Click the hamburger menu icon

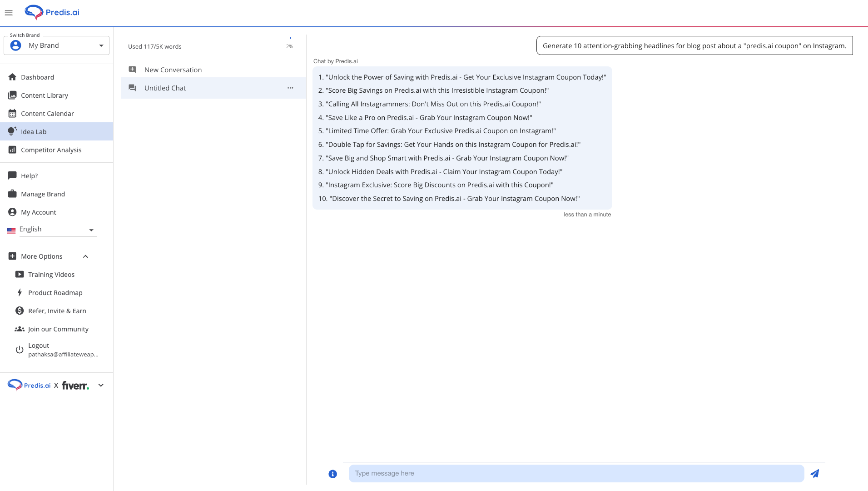point(9,13)
